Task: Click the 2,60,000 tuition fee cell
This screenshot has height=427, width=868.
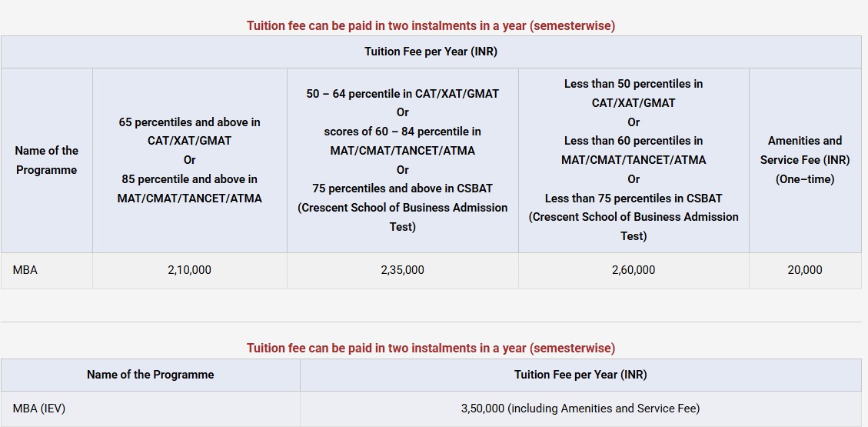Action: point(633,270)
